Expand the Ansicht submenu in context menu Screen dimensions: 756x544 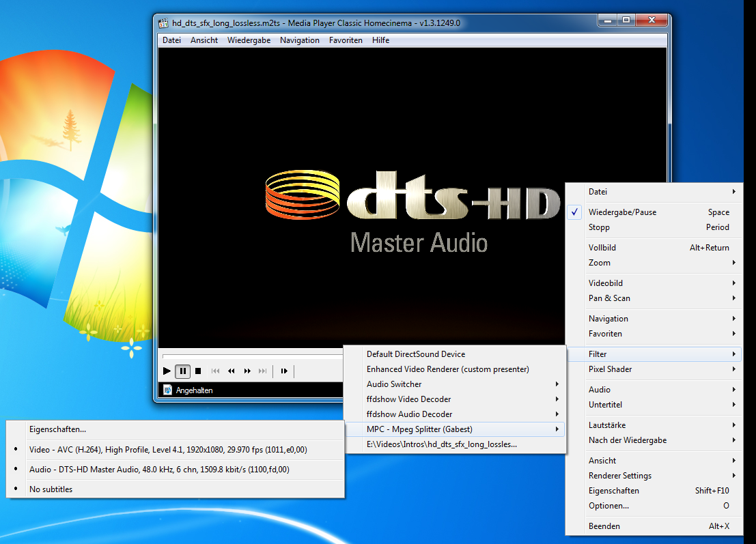pos(654,461)
